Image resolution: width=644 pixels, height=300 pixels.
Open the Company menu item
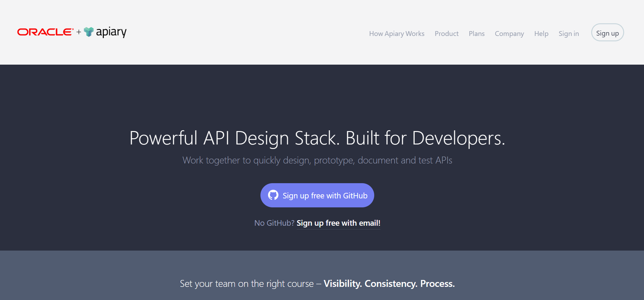point(509,34)
